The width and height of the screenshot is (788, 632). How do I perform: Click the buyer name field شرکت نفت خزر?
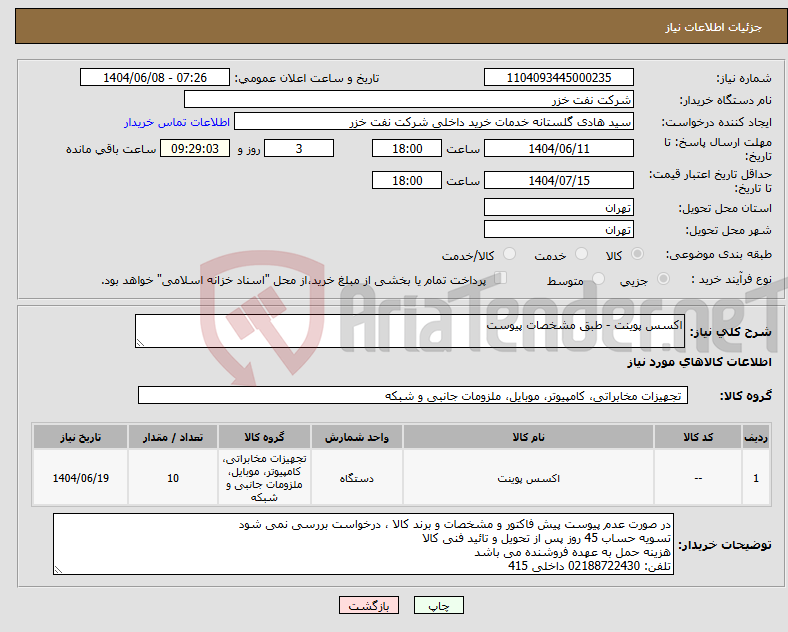[x=409, y=99]
